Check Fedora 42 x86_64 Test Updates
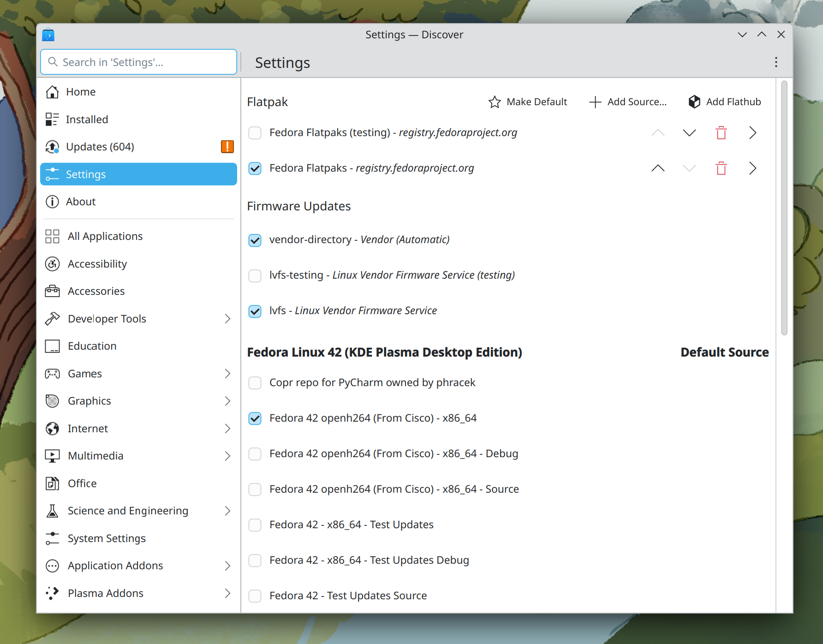Screen dimensions: 823x644 point(255,525)
